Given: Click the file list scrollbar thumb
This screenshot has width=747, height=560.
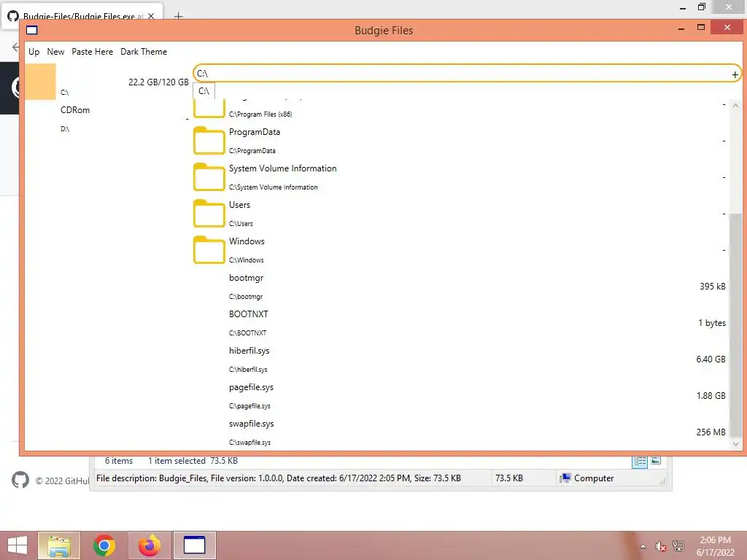Looking at the screenshot, I should (x=735, y=324).
